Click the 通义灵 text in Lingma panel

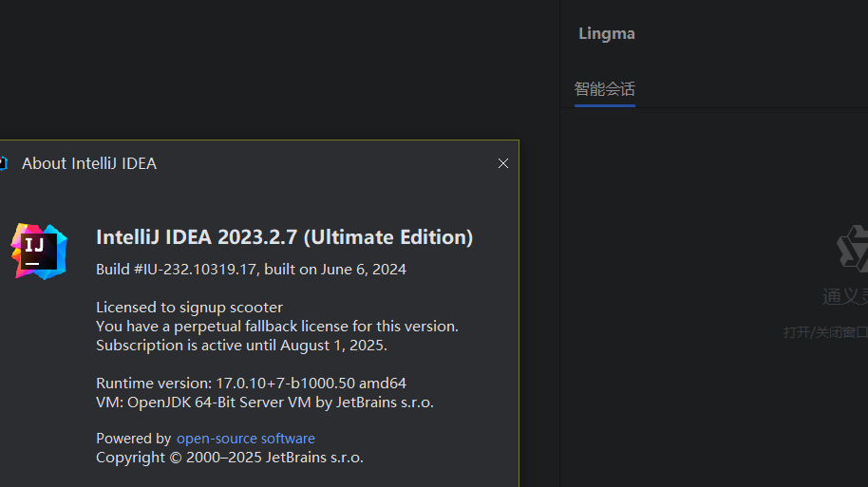844,297
